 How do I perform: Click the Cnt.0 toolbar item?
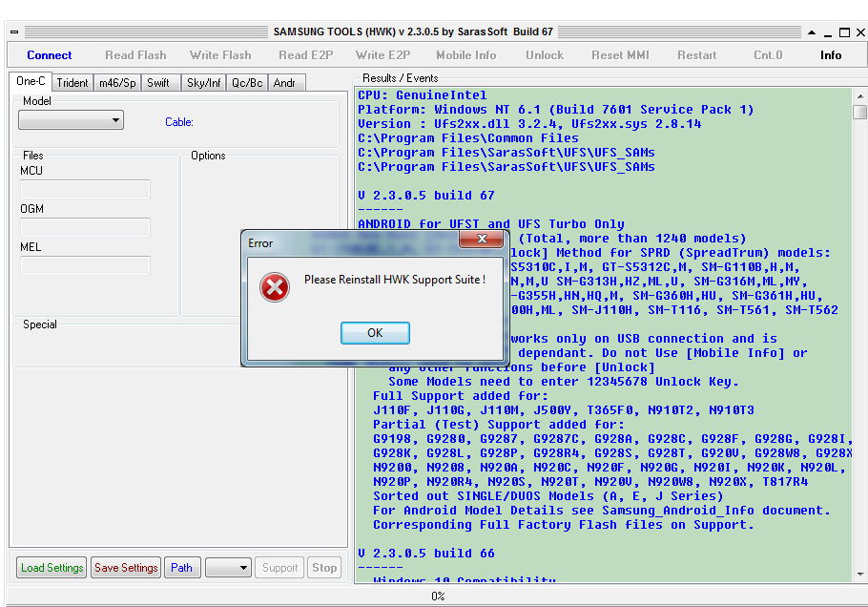768,55
